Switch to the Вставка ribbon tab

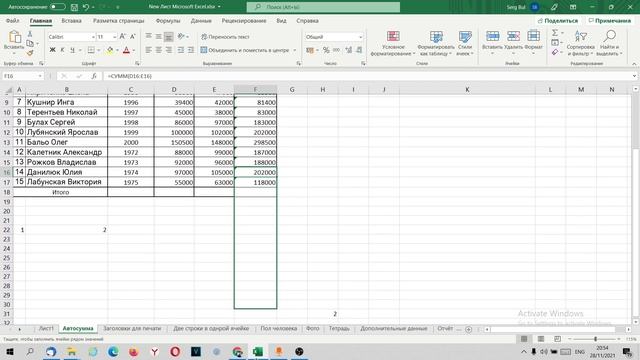click(x=71, y=20)
